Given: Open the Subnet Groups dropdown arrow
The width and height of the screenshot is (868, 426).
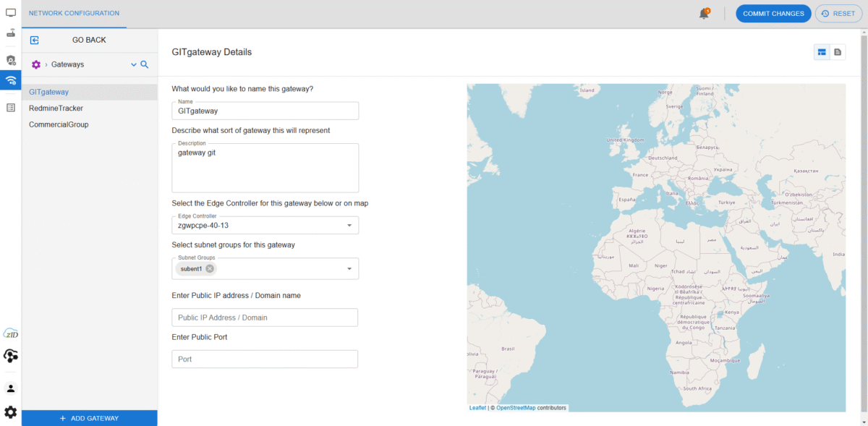Looking at the screenshot, I should click(x=349, y=268).
